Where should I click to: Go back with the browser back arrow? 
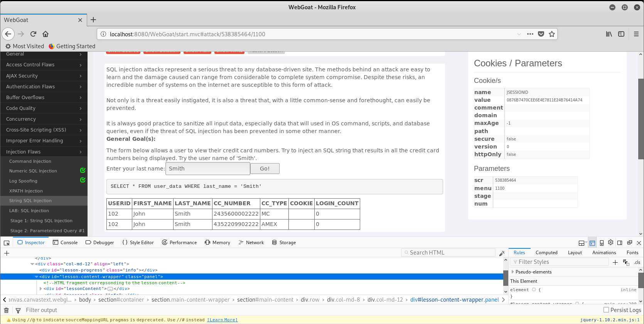click(8, 34)
